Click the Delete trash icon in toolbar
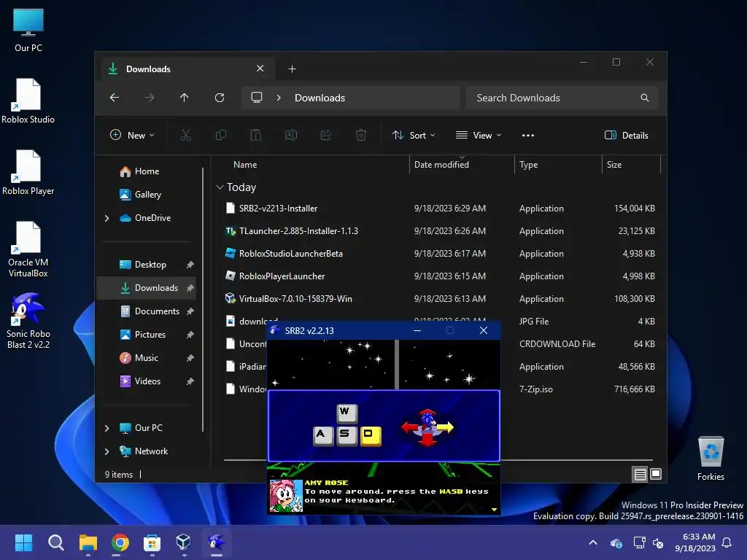Viewport: 747px width, 560px height. coord(361,135)
